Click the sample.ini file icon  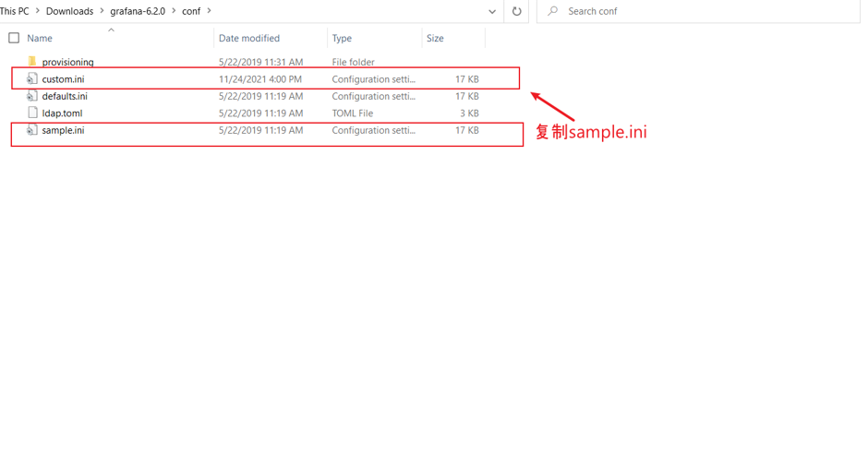(32, 130)
